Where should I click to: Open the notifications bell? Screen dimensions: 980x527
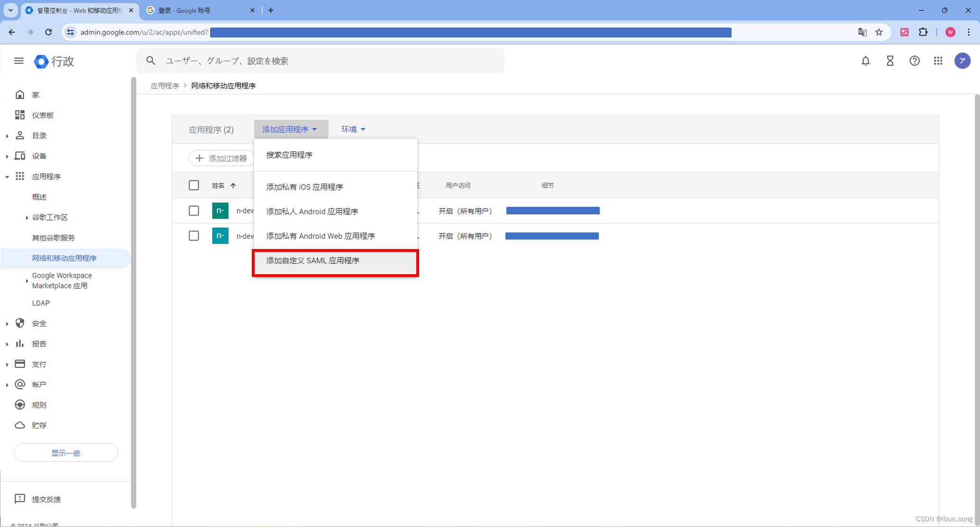[x=866, y=61]
